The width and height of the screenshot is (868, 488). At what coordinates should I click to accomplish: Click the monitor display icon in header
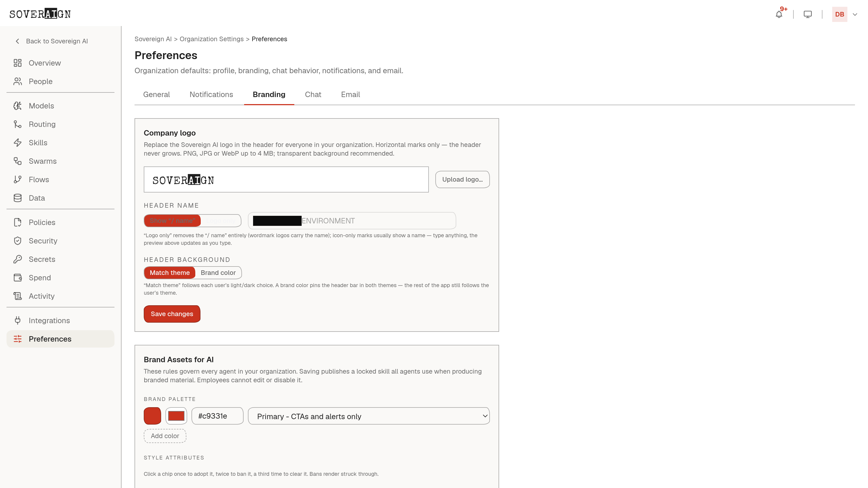coord(808,14)
